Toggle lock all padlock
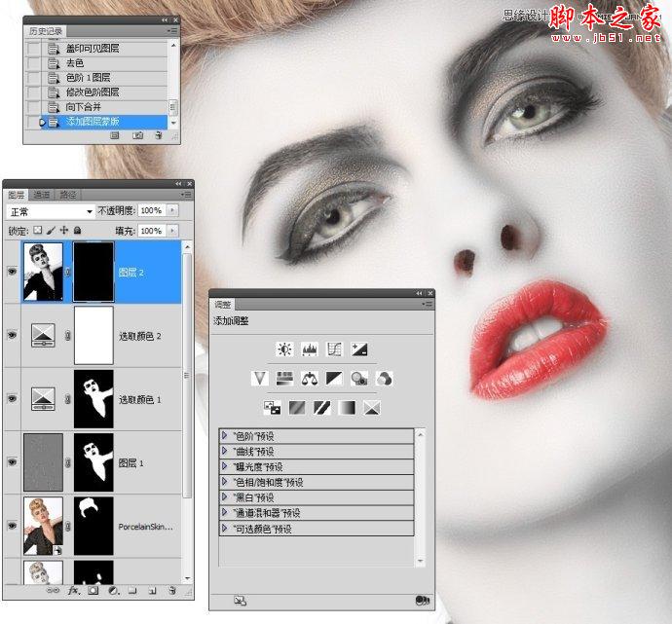The width and height of the screenshot is (672, 624). pos(77,230)
